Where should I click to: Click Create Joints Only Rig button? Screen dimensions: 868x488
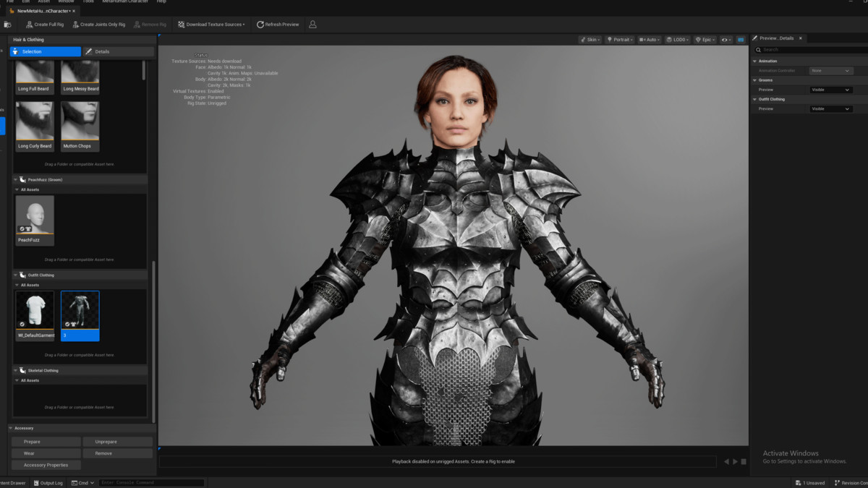click(98, 25)
